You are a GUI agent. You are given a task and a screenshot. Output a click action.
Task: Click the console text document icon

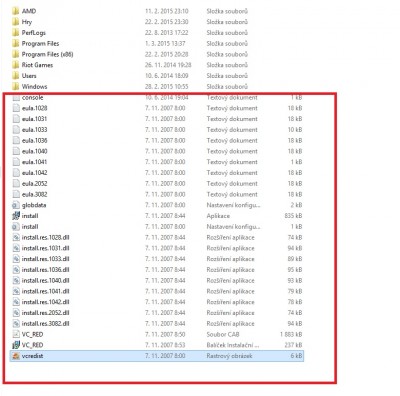click(16, 97)
